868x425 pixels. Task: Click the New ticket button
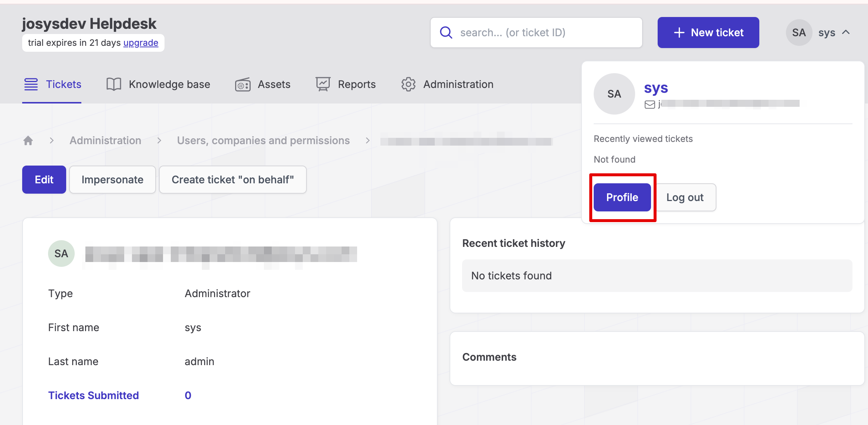pos(708,33)
